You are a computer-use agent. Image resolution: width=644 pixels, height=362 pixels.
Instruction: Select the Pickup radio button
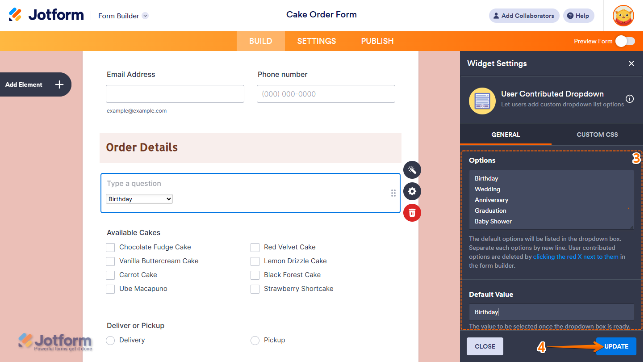click(255, 340)
